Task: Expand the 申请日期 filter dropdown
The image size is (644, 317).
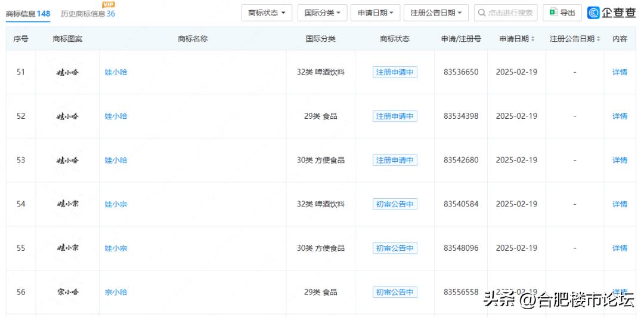Action: 376,13
